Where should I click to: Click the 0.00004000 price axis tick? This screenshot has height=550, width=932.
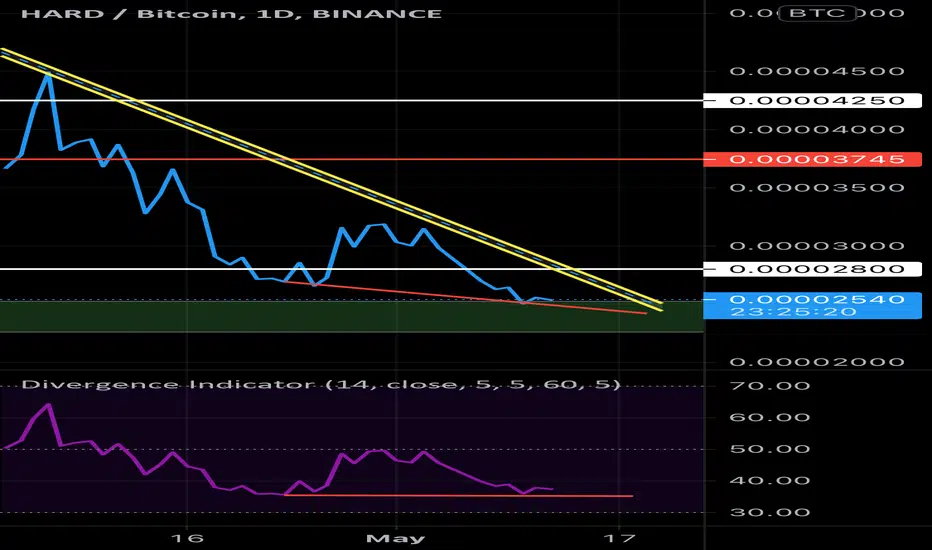[x=817, y=130]
